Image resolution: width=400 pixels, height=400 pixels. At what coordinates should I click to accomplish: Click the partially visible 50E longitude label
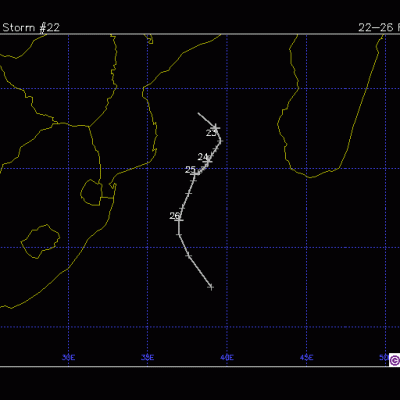(x=384, y=357)
